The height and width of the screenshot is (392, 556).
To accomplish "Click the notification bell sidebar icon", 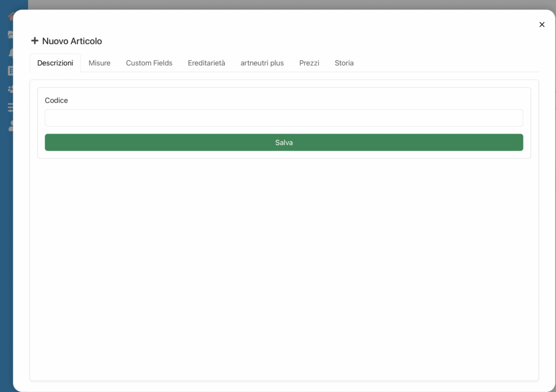I will coord(10,53).
